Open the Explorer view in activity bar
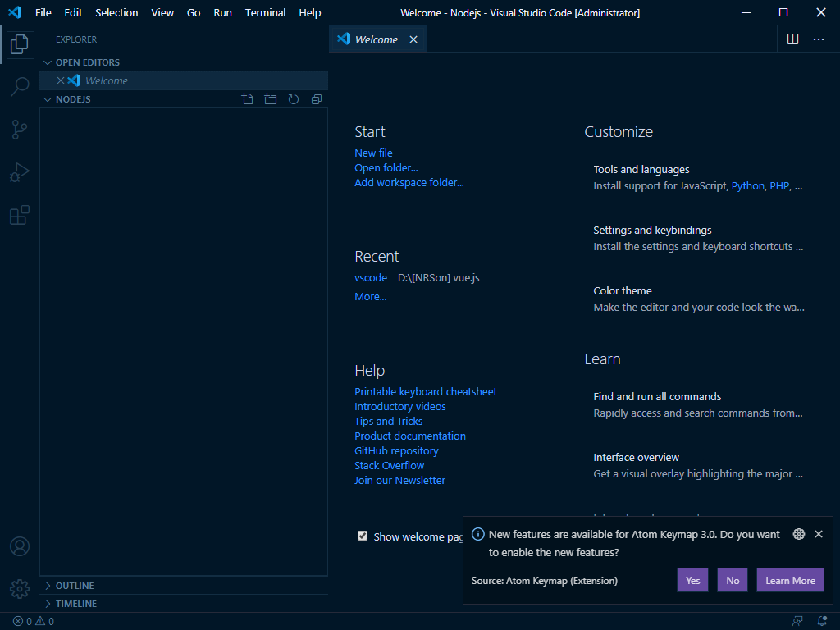Image resolution: width=840 pixels, height=630 pixels. pos(20,44)
